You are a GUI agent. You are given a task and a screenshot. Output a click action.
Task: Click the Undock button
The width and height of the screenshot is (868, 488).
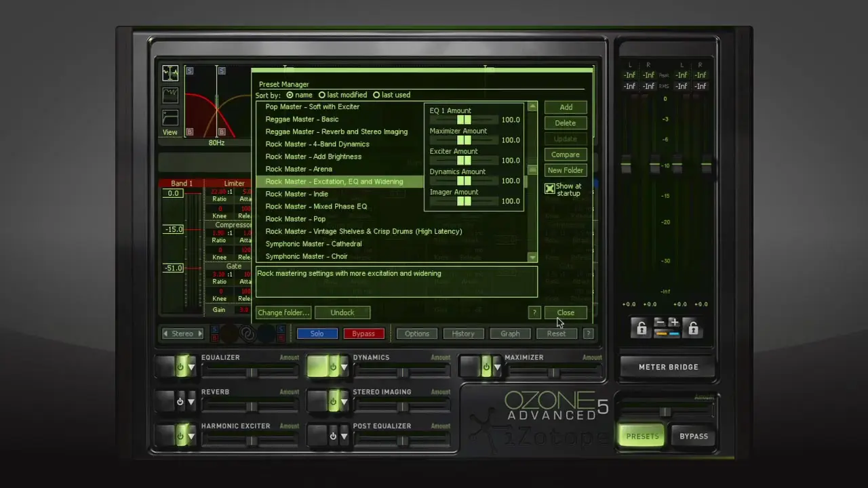(x=342, y=312)
